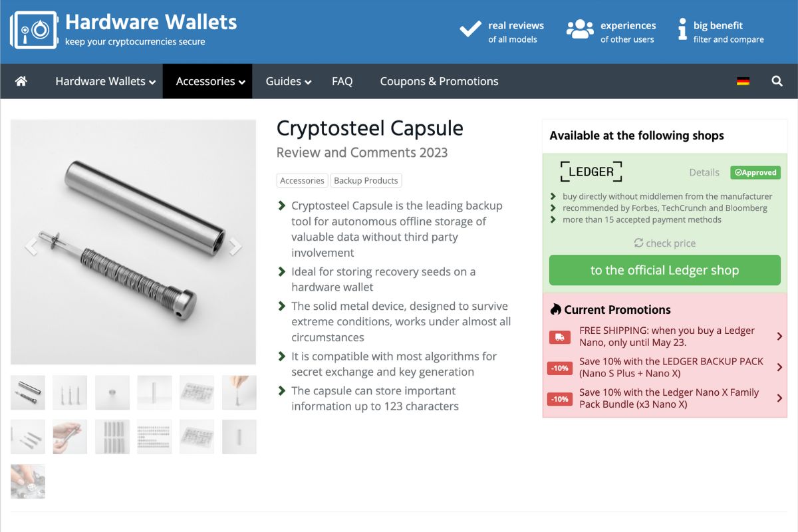Expand the Nano X Family Pack promotion
Image resolution: width=798 pixels, height=532 pixels.
tap(780, 398)
